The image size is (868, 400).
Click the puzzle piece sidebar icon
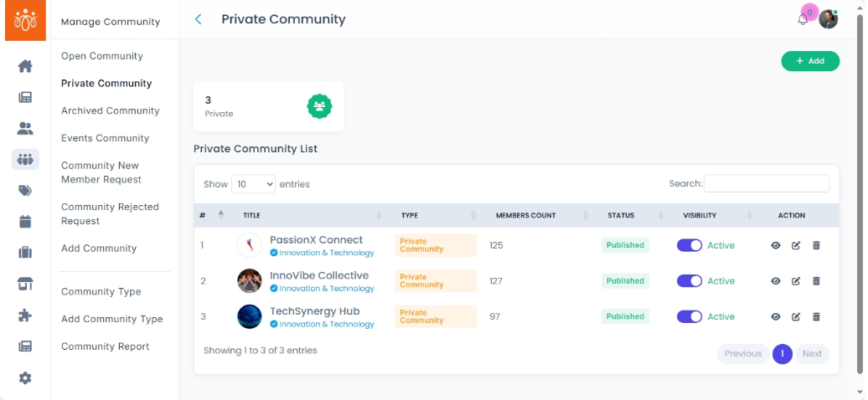pos(25,315)
